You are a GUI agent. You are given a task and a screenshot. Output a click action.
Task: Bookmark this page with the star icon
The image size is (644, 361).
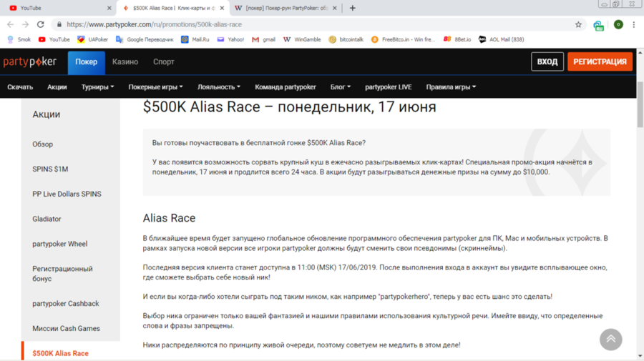(578, 24)
